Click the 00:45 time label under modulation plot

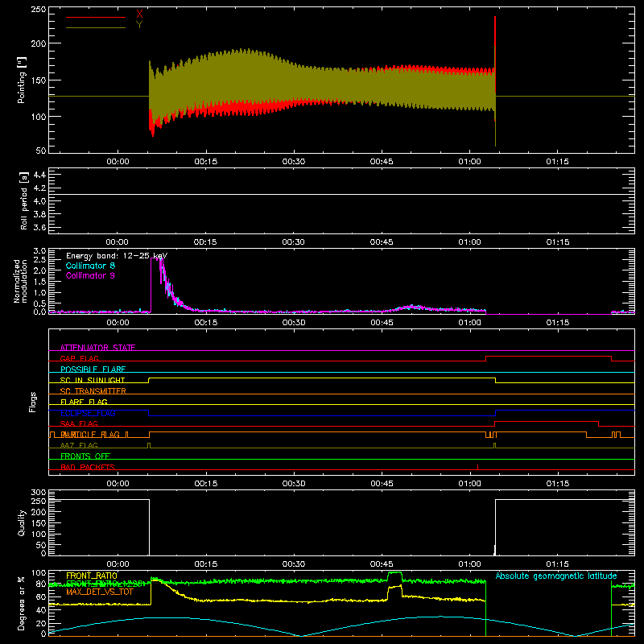[x=382, y=323]
